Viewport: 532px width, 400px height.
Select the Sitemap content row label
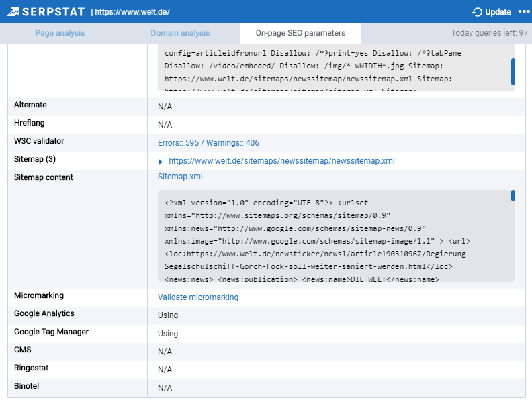(x=44, y=177)
